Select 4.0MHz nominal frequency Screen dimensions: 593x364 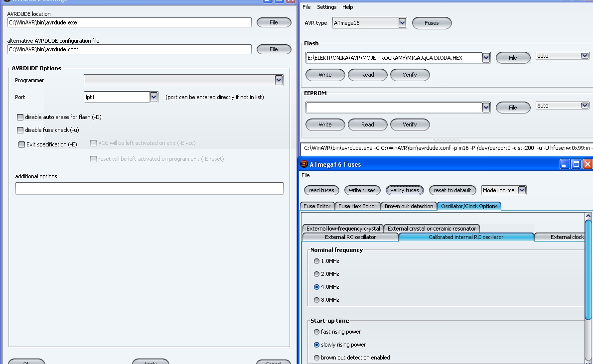(316, 287)
